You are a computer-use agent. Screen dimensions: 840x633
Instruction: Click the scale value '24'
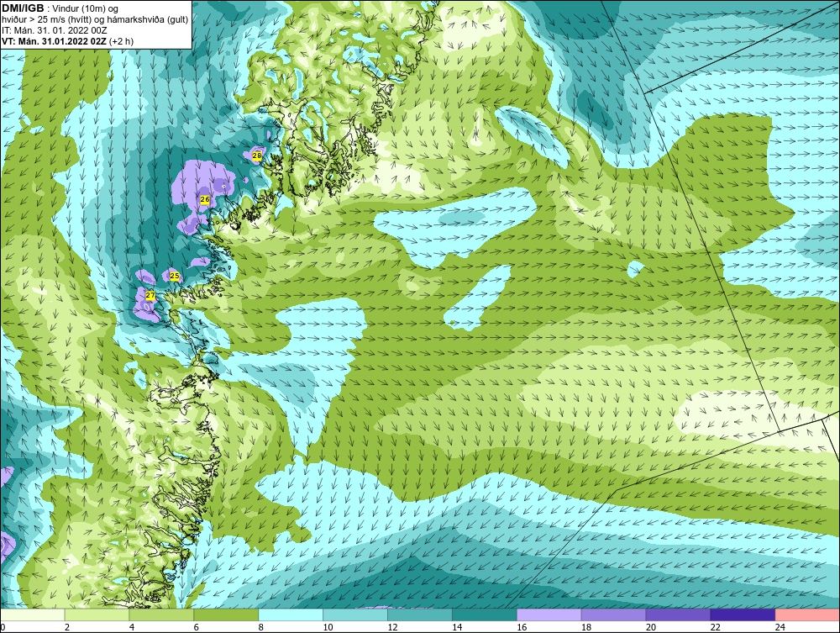tap(780, 627)
